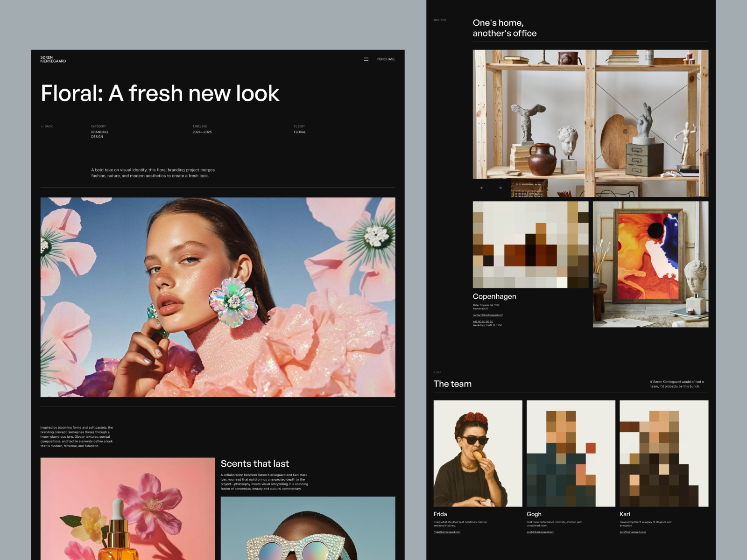
Task: Click the 'CATEGORY' label
Action: pyautogui.click(x=99, y=126)
